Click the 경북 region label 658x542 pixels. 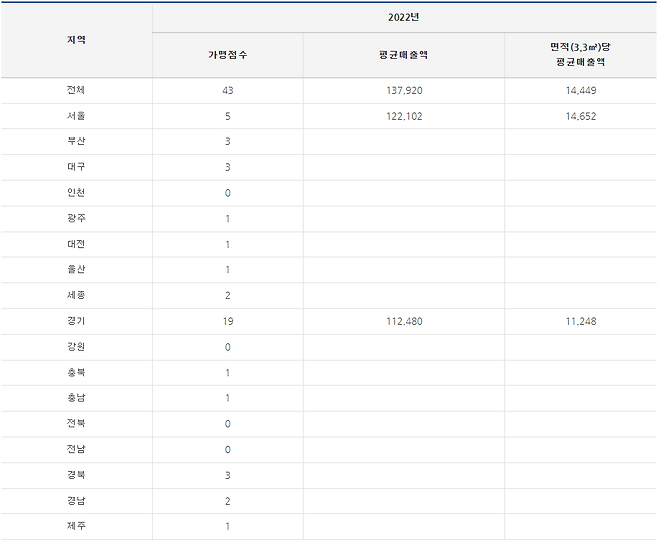76,475
